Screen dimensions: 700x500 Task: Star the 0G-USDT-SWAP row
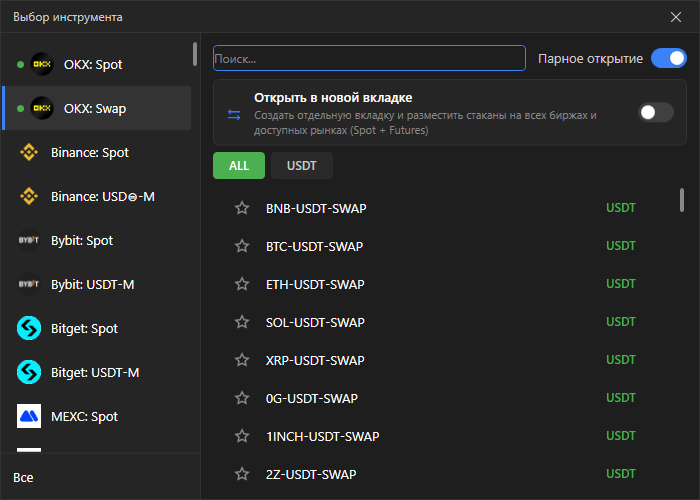click(x=242, y=398)
